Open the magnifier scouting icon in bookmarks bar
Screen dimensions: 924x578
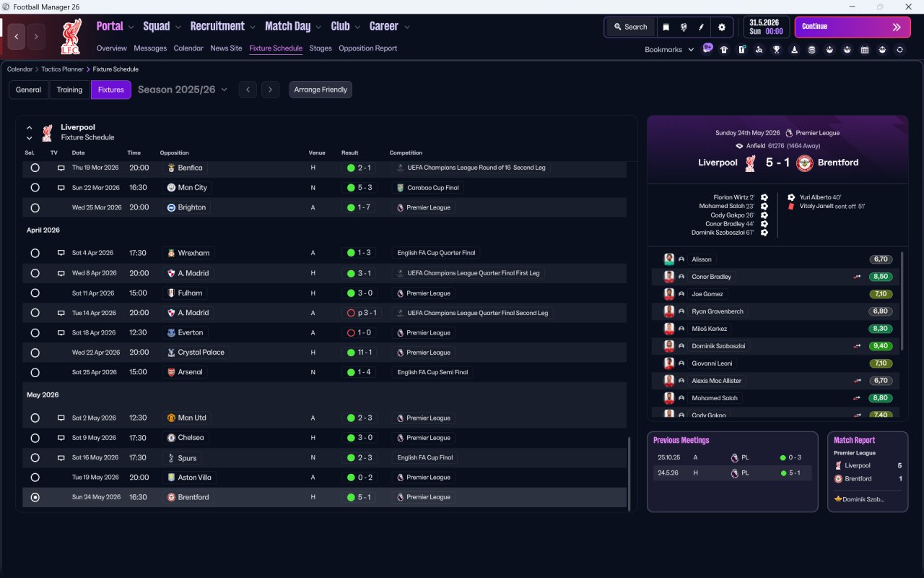coord(759,50)
